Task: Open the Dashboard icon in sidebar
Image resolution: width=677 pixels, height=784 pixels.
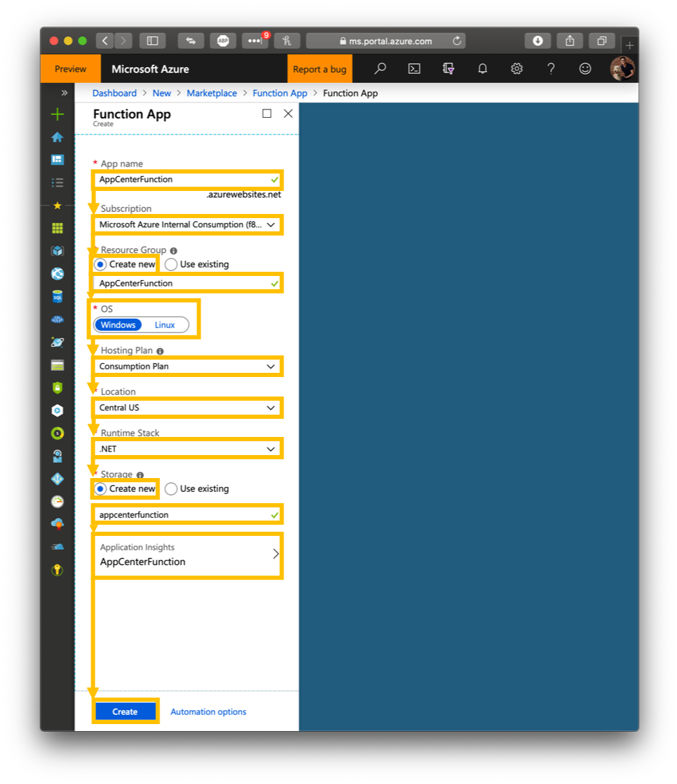Action: pos(57,160)
